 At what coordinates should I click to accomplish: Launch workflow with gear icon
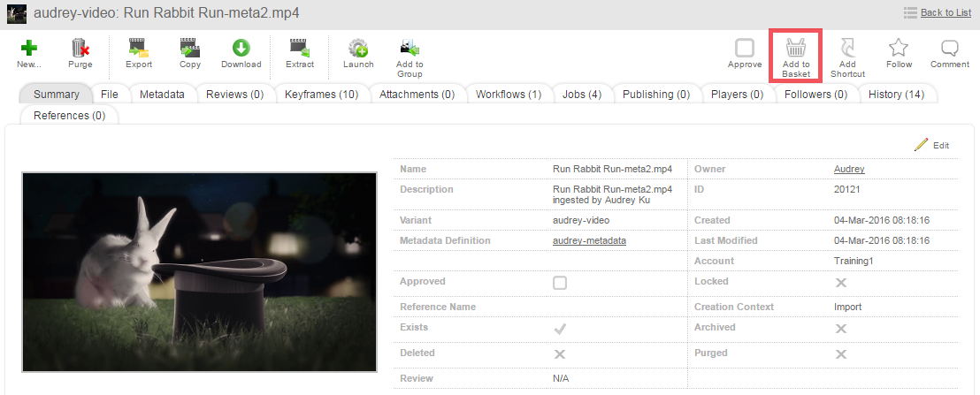coord(358,49)
